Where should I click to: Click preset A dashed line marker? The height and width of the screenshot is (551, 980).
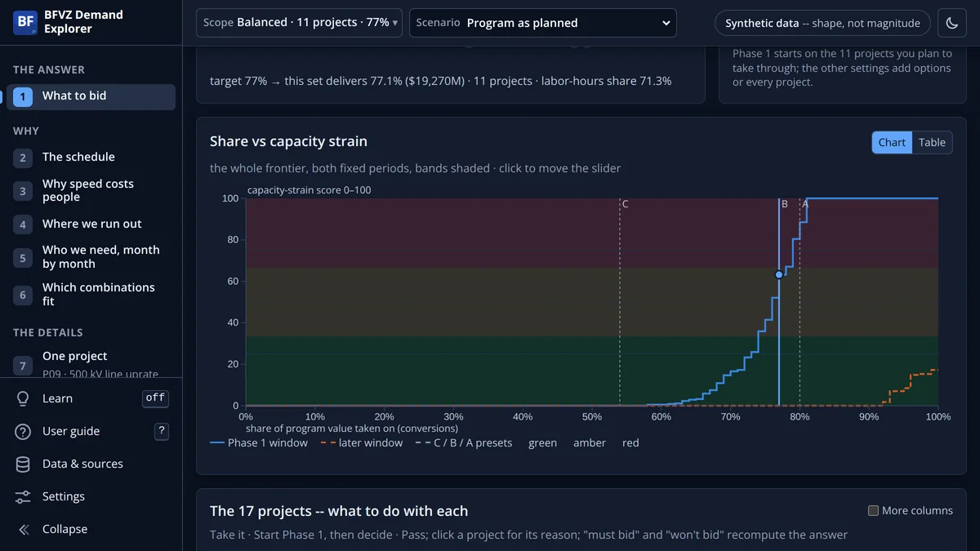coord(800,302)
